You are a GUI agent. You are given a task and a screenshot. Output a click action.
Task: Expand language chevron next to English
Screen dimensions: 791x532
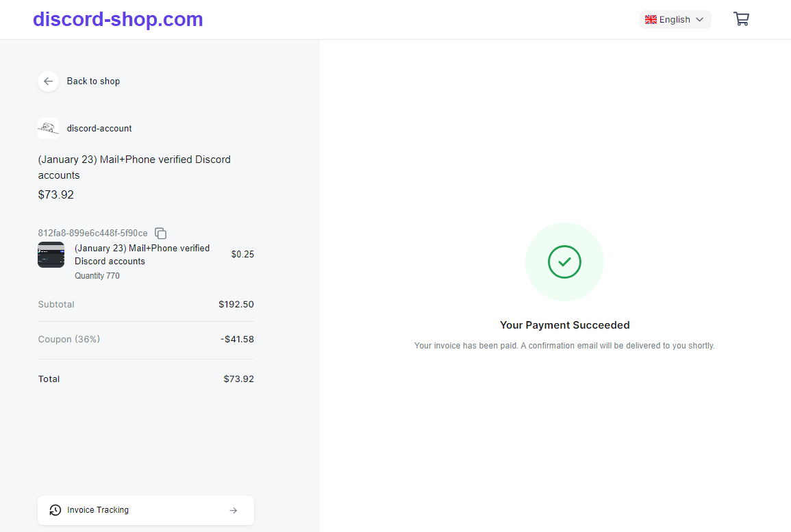click(700, 20)
